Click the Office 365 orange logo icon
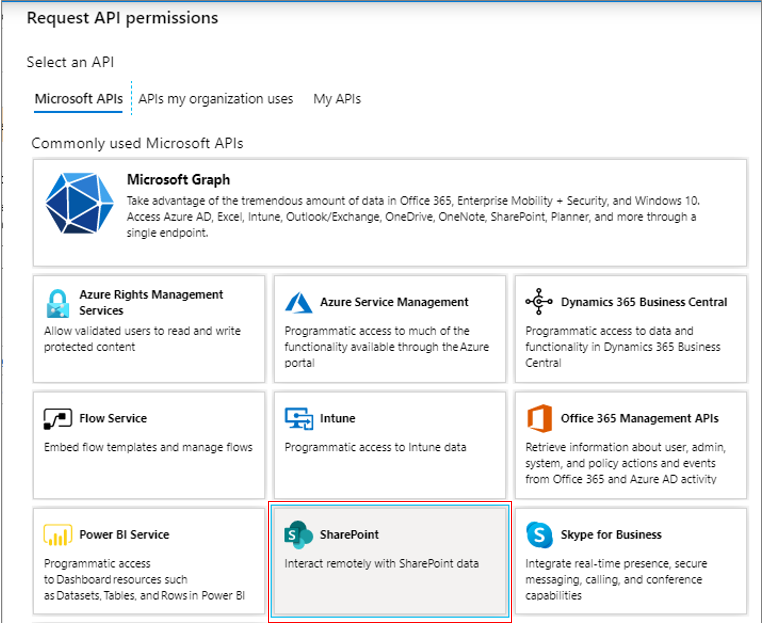The image size is (762, 623). [539, 418]
